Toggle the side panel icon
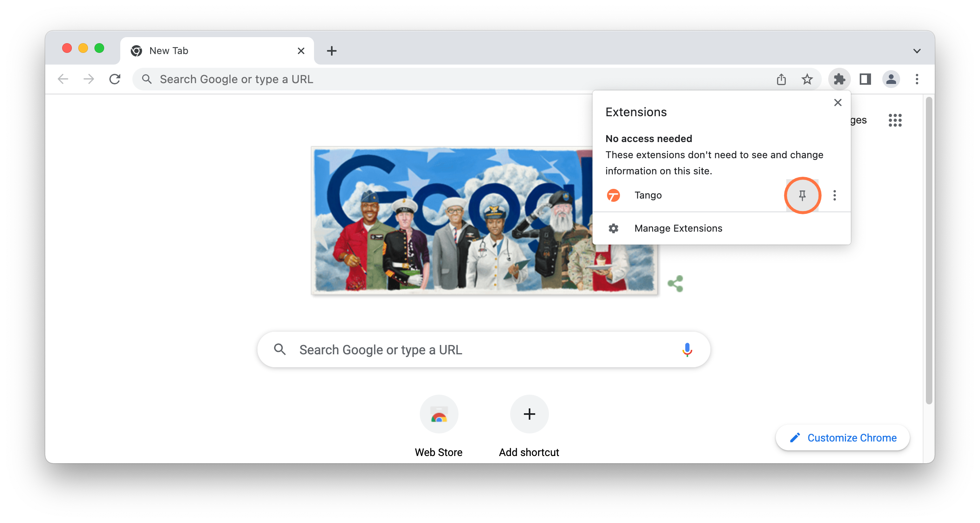This screenshot has height=523, width=980. click(865, 79)
